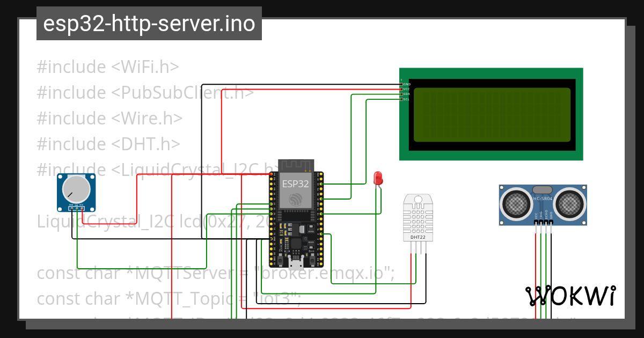
Task: Select the blue potentiometer module
Action: coord(77,193)
